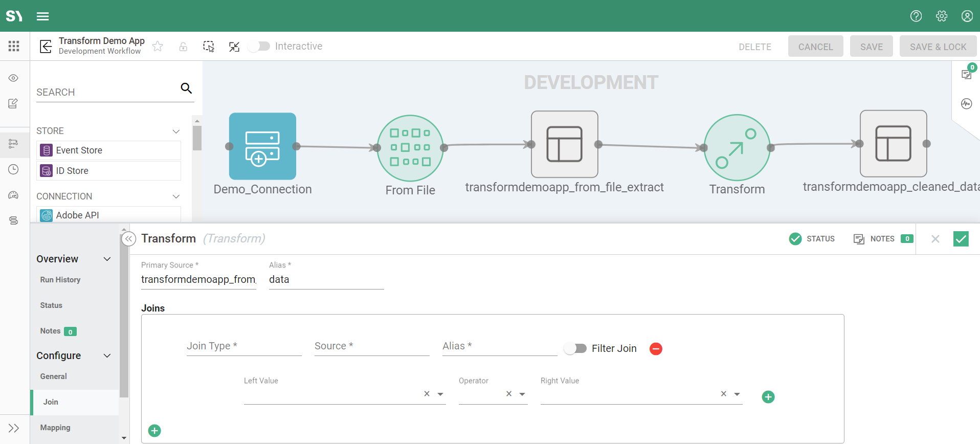Click the Demo_Connection node icon
Screen dimensions: 980x444
click(x=262, y=146)
